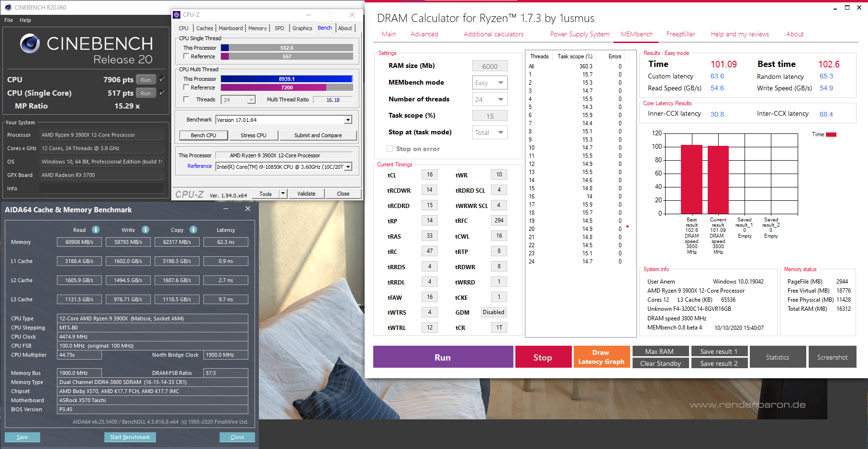The width and height of the screenshot is (868, 449).
Task: Click Run beside CPU (Single Core) score
Action: coord(146,93)
